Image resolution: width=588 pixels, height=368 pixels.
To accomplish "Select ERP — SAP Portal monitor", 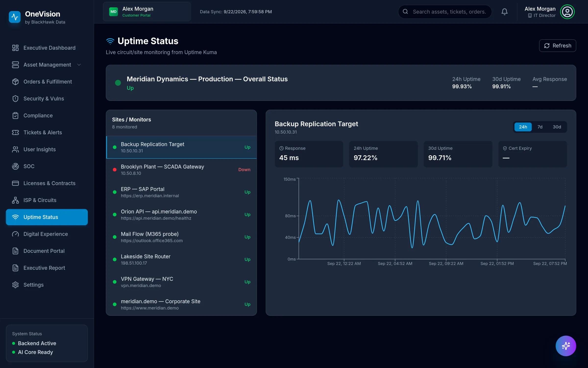I will coord(181,192).
